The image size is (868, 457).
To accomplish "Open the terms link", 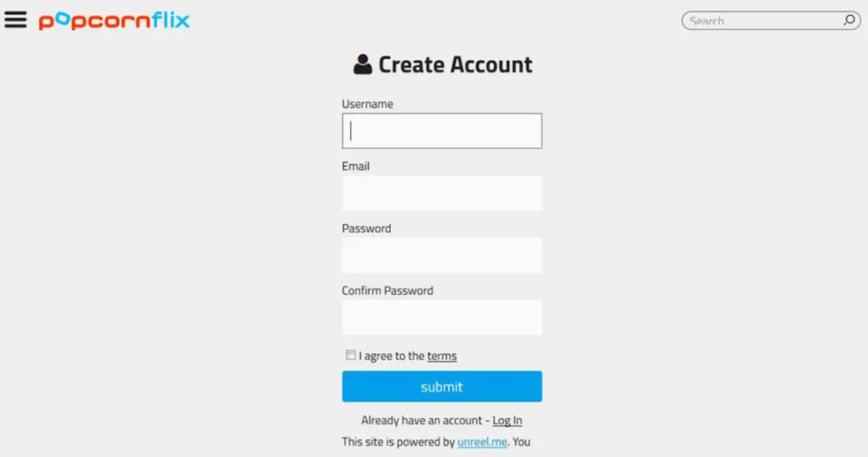I will click(x=442, y=356).
